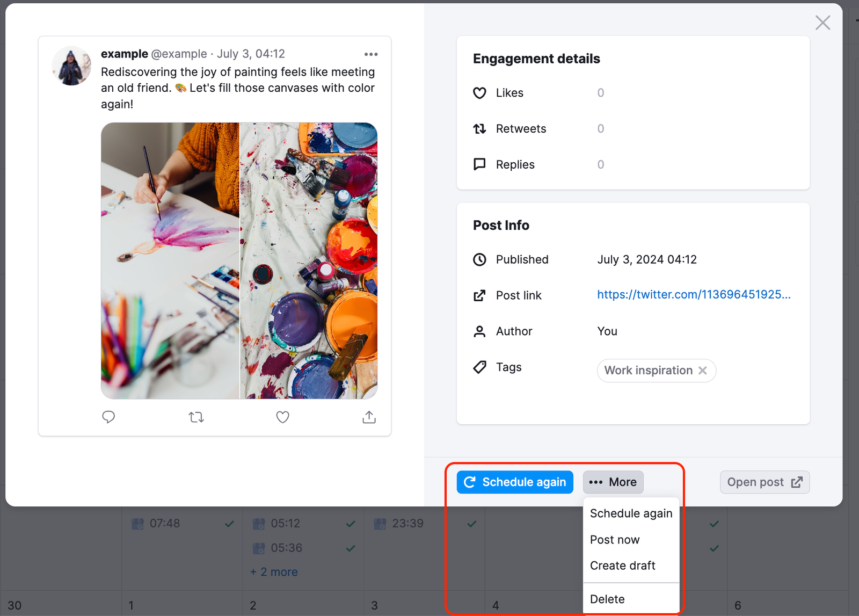
Task: Select Post now in the dropdown menu
Action: (615, 540)
